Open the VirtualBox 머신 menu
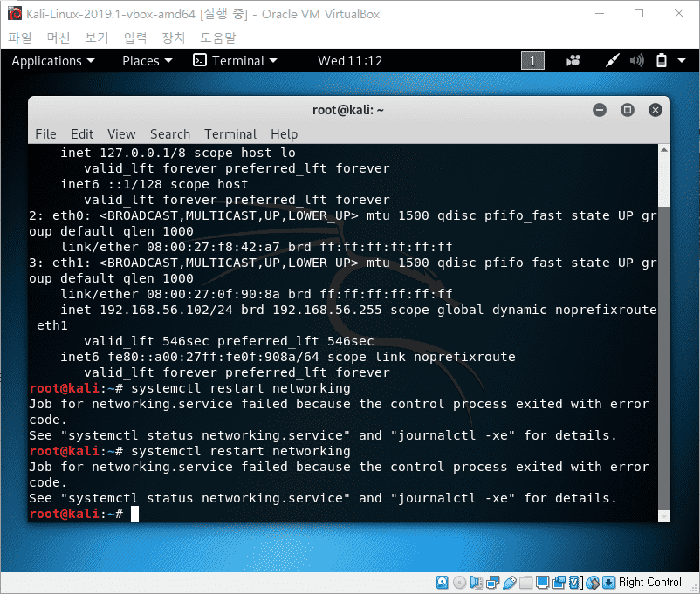Viewport: 700px width, 594px height. pyautogui.click(x=58, y=38)
